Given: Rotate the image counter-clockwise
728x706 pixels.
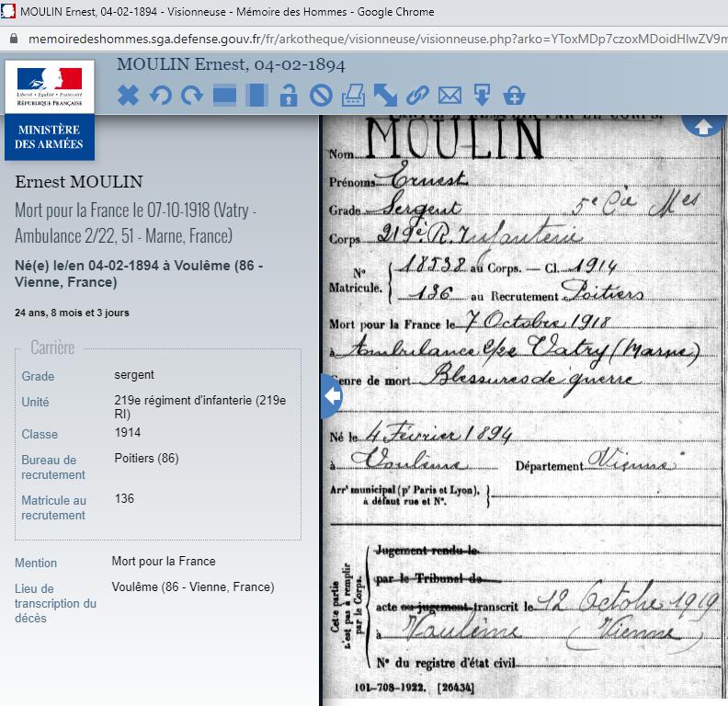Looking at the screenshot, I should click(161, 96).
